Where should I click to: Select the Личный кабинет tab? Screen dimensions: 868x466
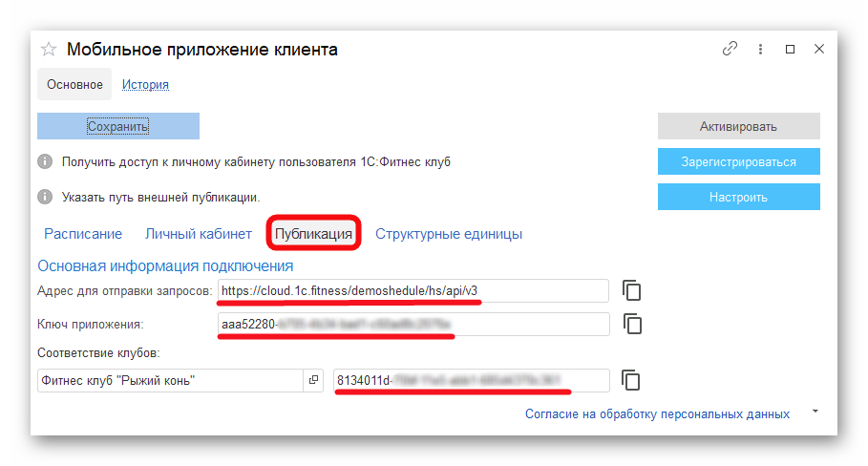coord(199,234)
